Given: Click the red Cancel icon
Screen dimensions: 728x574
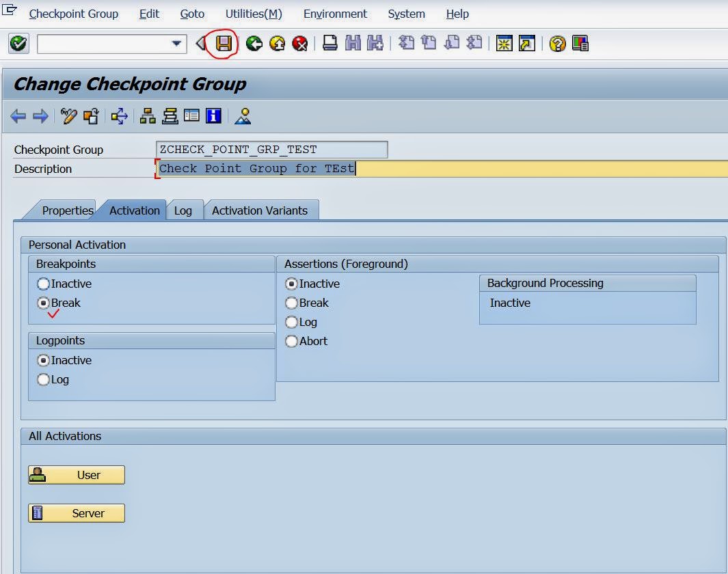Looking at the screenshot, I should (299, 44).
